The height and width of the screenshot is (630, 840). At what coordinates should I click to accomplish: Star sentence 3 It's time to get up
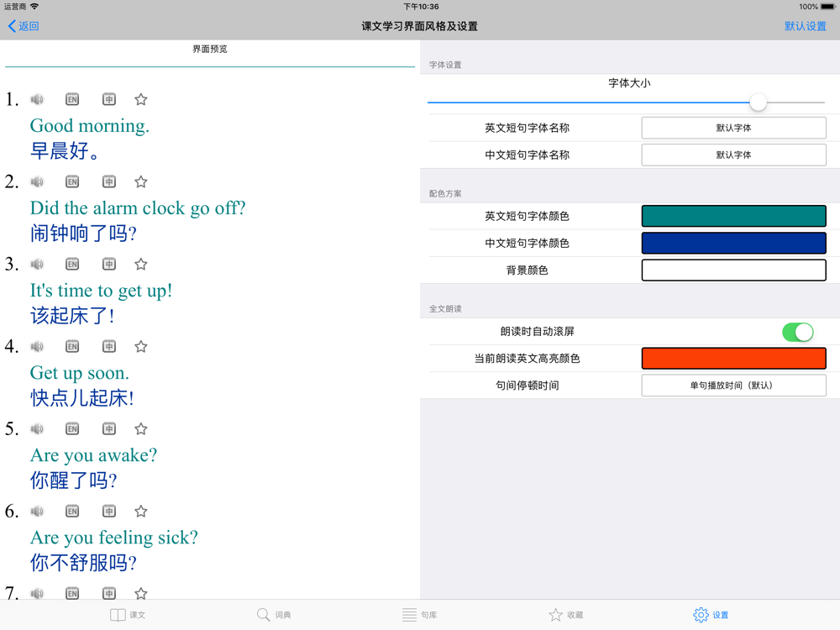[x=141, y=264]
